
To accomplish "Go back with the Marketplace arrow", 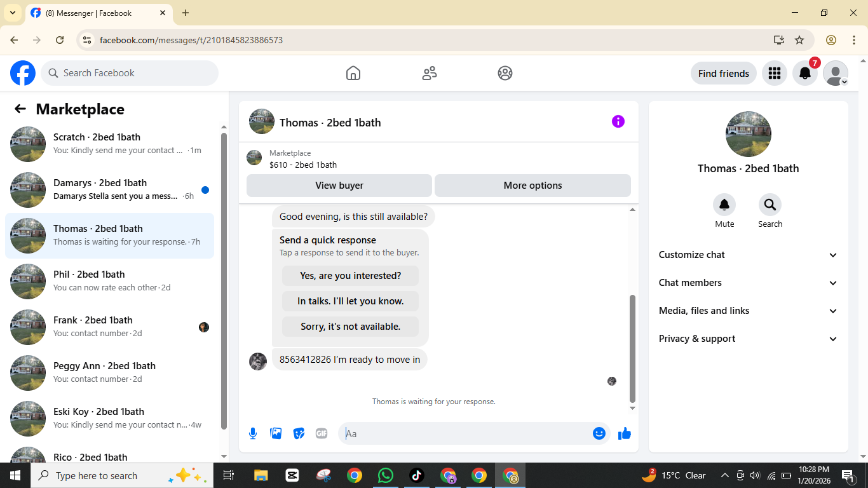I will [x=20, y=109].
